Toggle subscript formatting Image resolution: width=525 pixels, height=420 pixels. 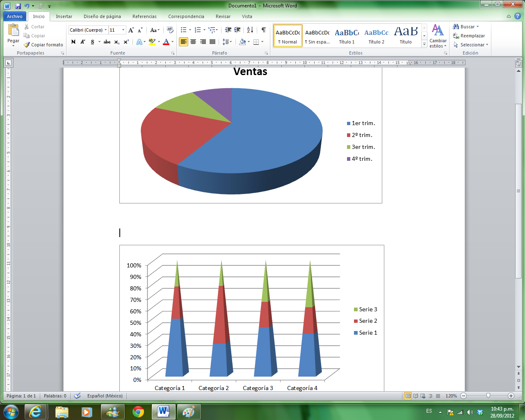click(117, 42)
